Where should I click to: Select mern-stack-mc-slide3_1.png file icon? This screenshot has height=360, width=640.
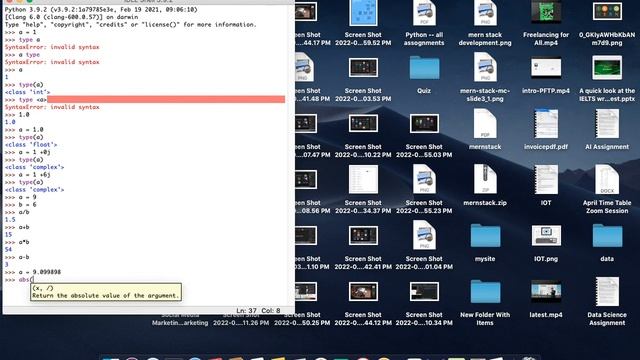click(485, 67)
